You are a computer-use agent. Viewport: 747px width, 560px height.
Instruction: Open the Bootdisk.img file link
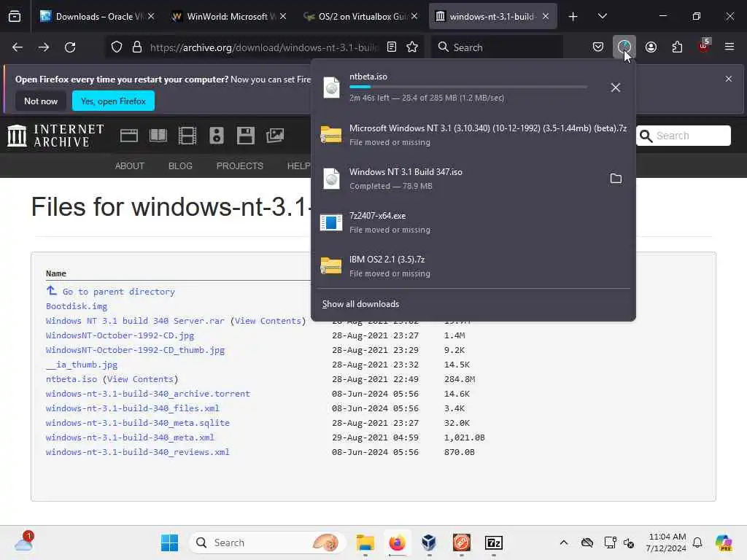[x=77, y=306]
